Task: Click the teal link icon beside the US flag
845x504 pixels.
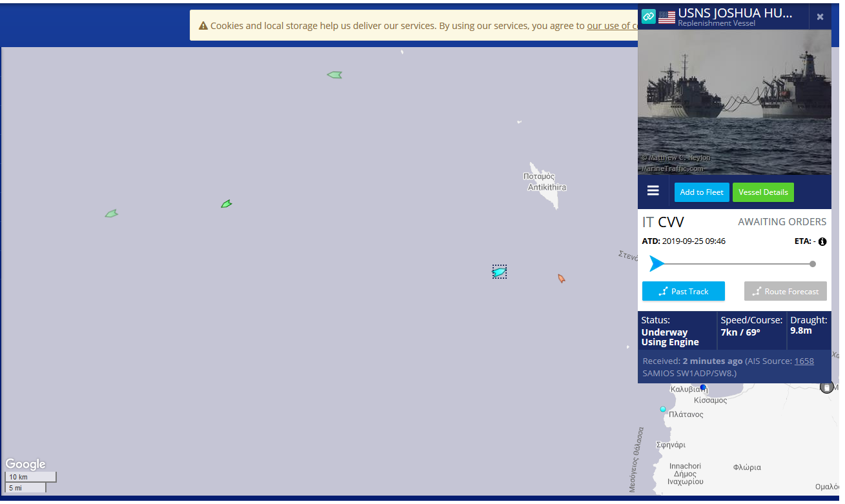Action: pos(648,16)
